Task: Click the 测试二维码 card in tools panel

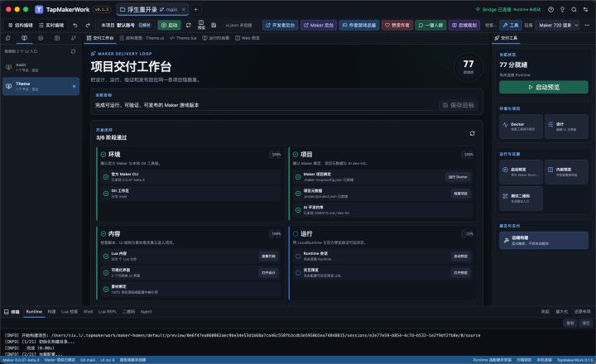Action: pyautogui.click(x=521, y=199)
